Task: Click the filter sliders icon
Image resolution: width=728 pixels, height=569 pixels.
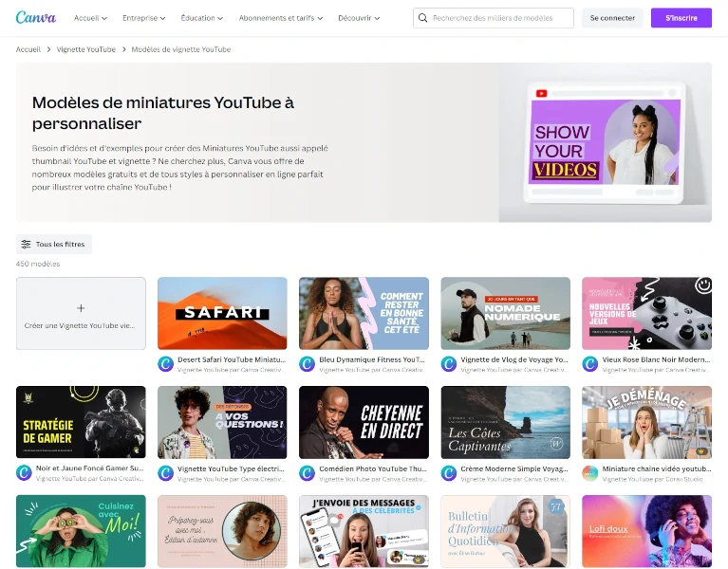Action: pyautogui.click(x=27, y=245)
